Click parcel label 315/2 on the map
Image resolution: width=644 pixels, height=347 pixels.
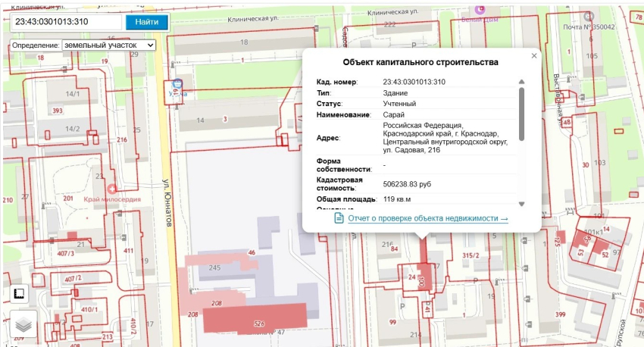[470, 255]
